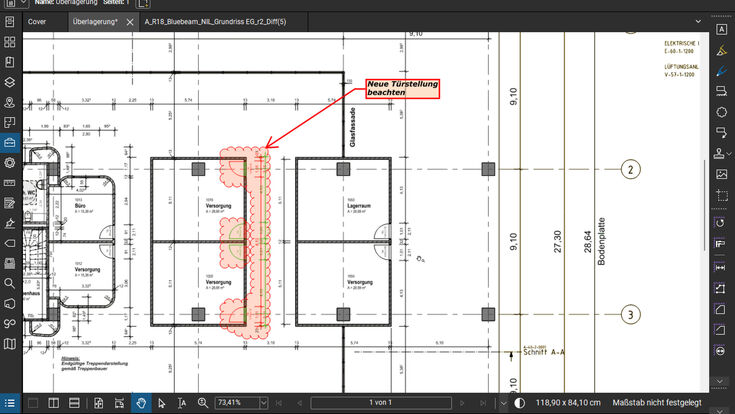Viewport: 735px width, 414px height.
Task: Go to the next page
Action: [x=462, y=403]
